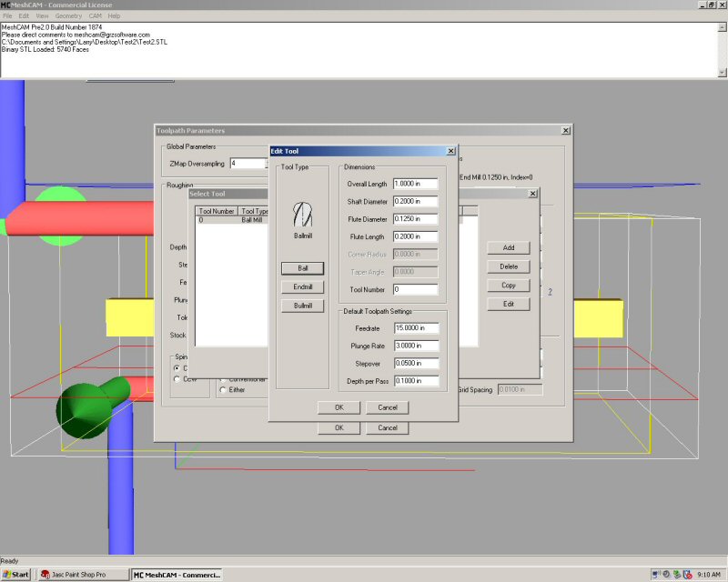Screen dimensions: 728x582
Task: Click the Ballmill tool preview icon
Action: pyautogui.click(x=301, y=216)
